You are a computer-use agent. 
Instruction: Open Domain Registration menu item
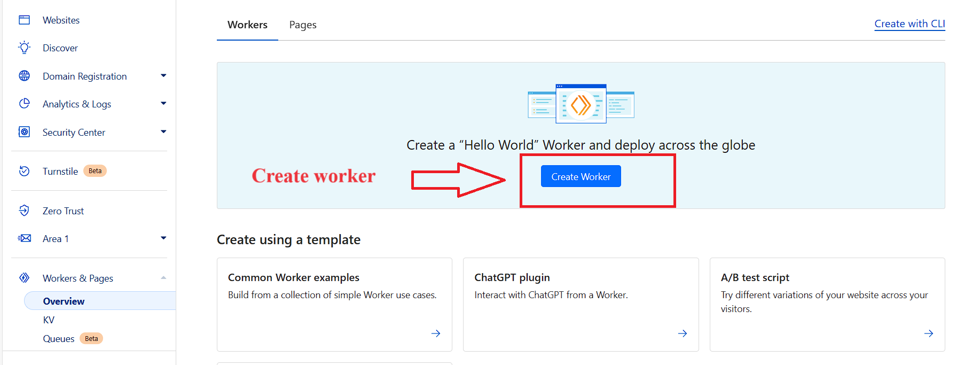(85, 76)
